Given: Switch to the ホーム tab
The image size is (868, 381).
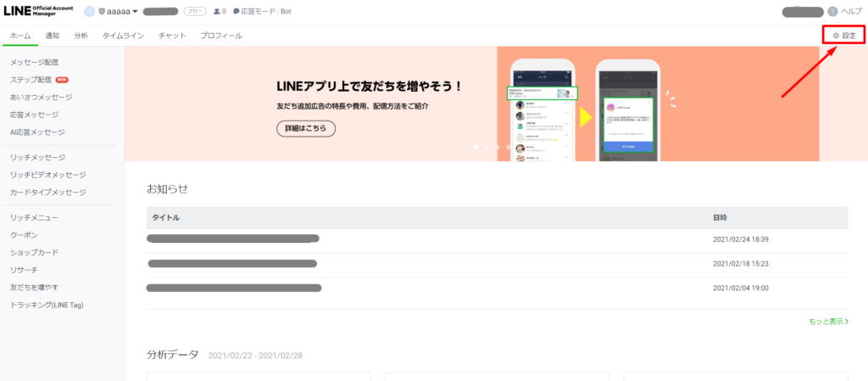Looking at the screenshot, I should coord(20,36).
